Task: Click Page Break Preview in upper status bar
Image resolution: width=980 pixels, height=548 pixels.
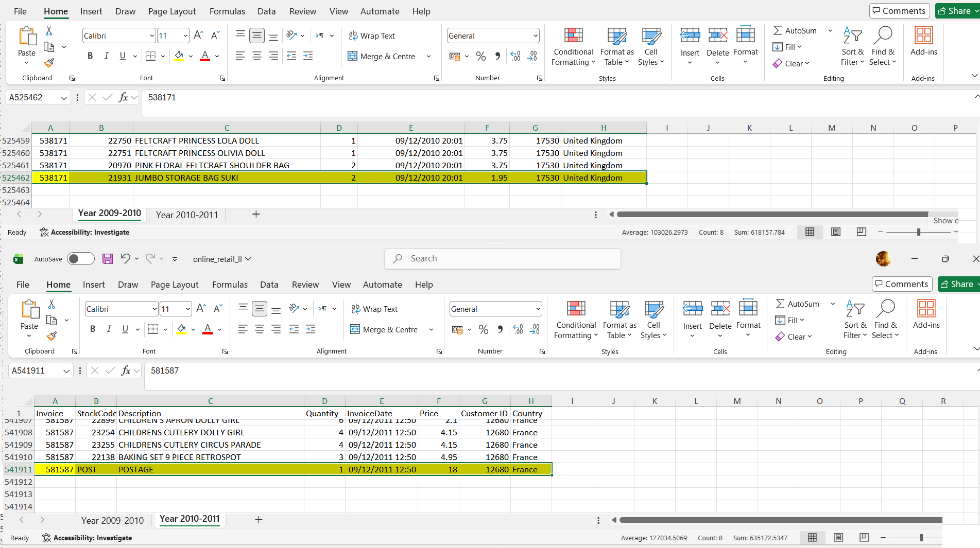Action: [862, 232]
